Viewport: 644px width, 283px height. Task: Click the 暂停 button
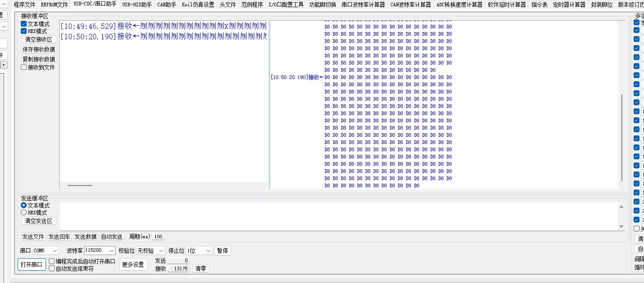[223, 251]
